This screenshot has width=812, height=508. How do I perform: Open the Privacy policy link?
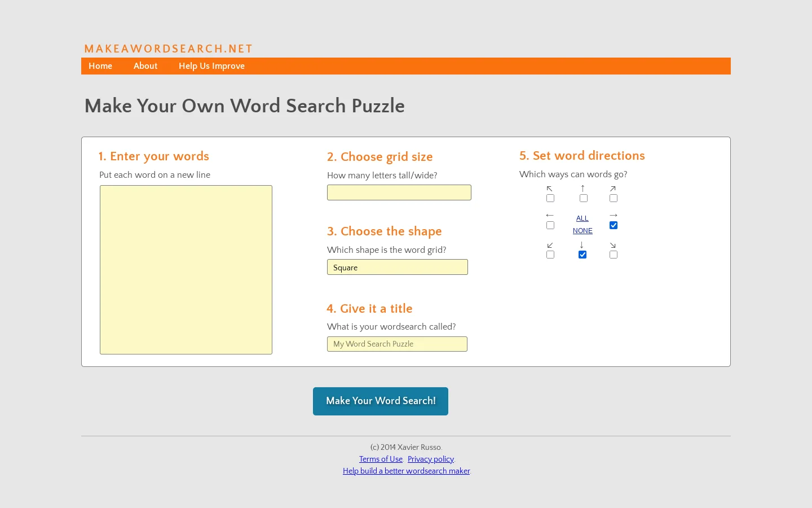point(431,459)
